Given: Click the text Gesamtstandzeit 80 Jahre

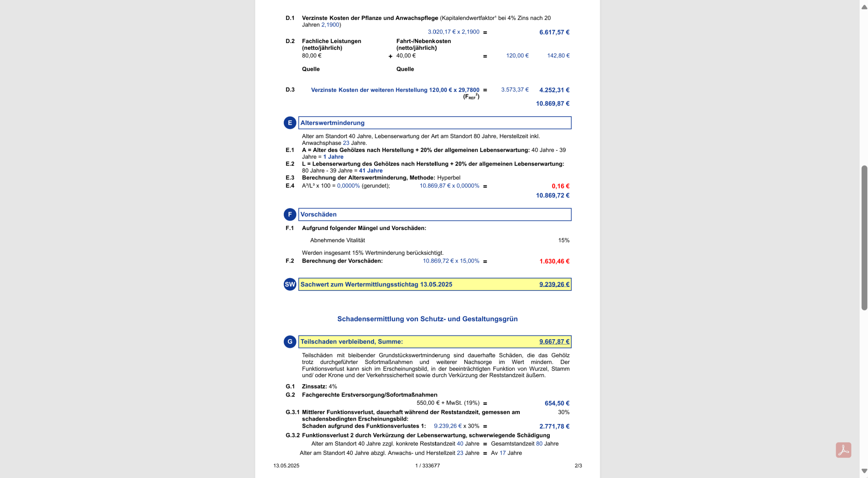Looking at the screenshot, I should [x=525, y=443].
